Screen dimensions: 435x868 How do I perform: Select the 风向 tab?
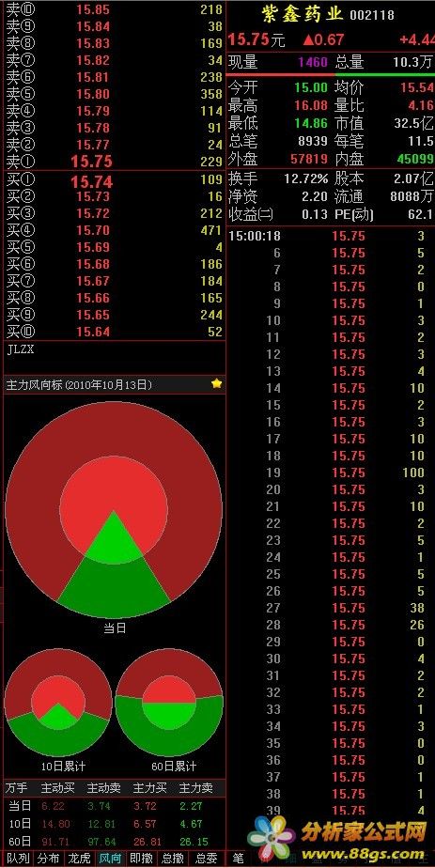(x=111, y=859)
